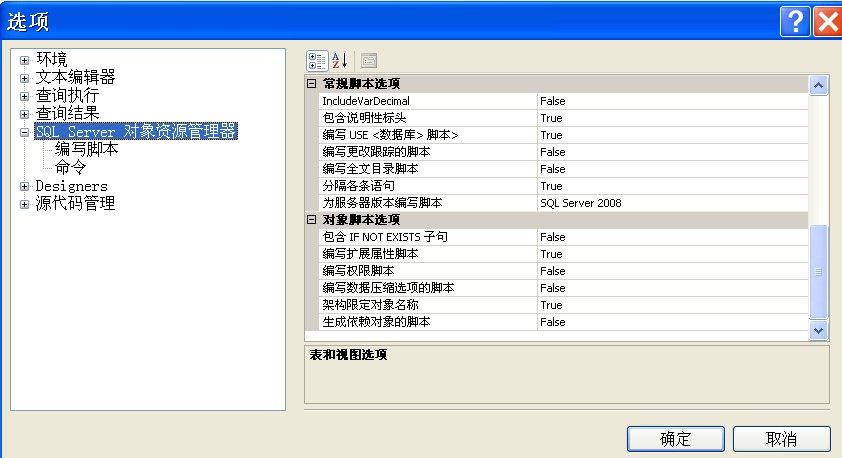The height and width of the screenshot is (458, 842).
Task: Select the 包含 IF NOT EXISTS 子句 property
Action: tap(564, 237)
